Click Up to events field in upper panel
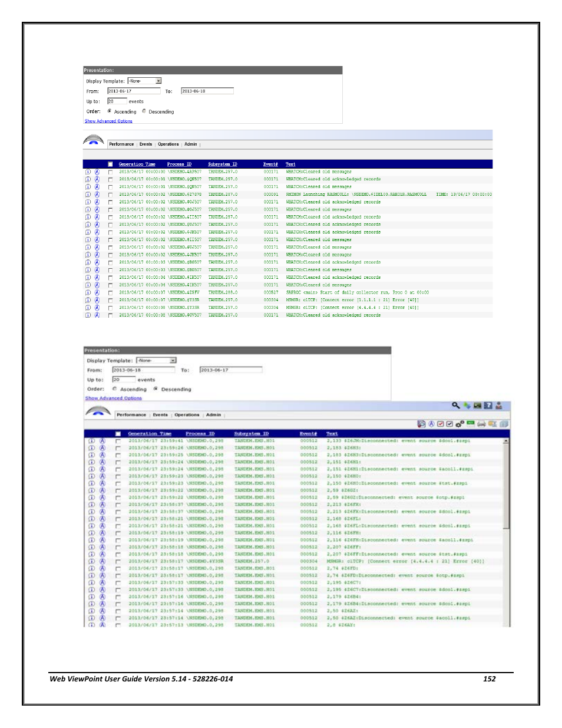The image size is (562, 728). coord(117,101)
